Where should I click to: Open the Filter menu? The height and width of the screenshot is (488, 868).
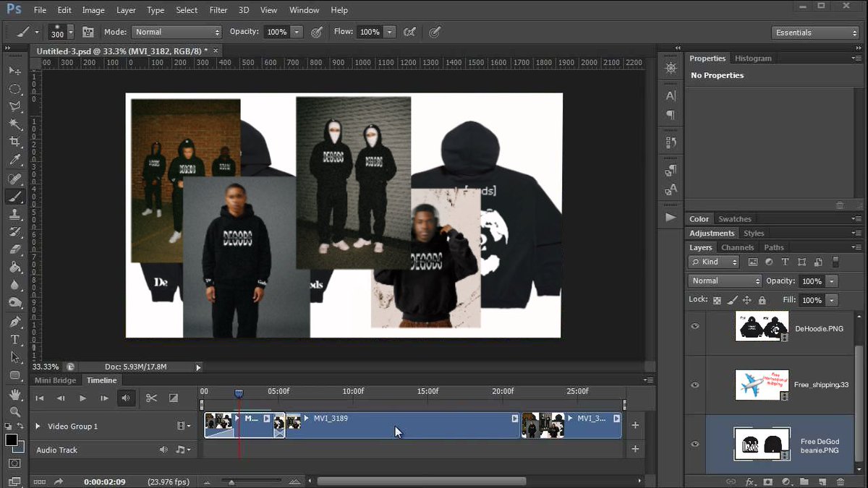218,10
